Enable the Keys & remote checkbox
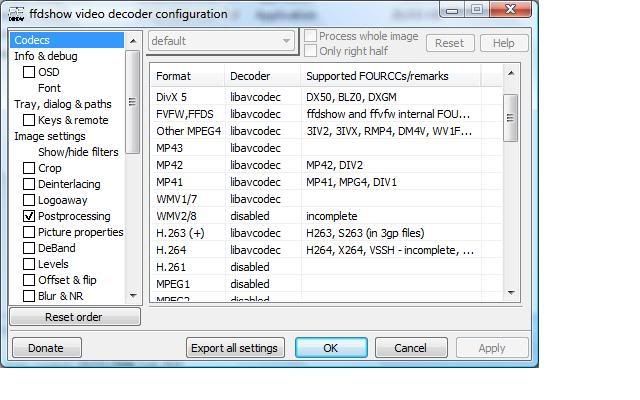Image resolution: width=640 pixels, height=400 pixels. click(29, 120)
